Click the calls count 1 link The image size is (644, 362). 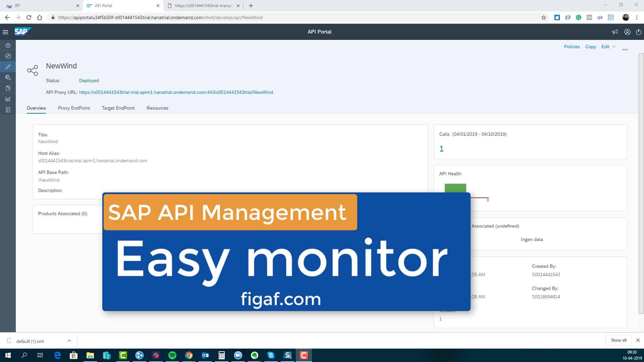tap(441, 149)
